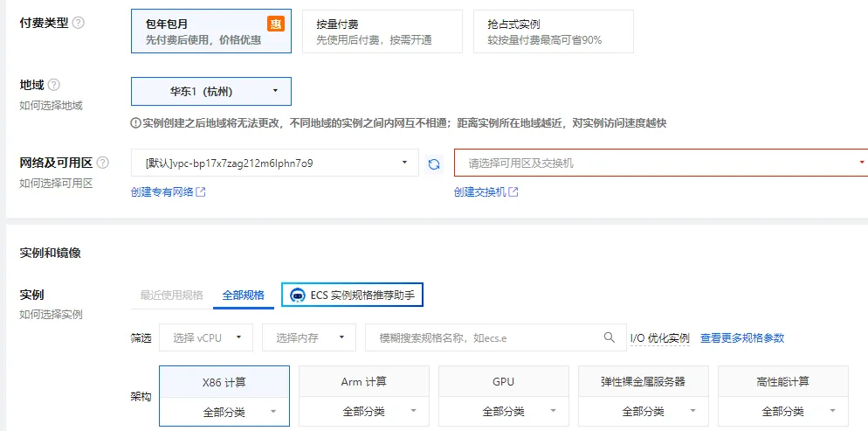868x431 pixels.
Task: Select the 抢占式实例 billing type
Action: (553, 31)
